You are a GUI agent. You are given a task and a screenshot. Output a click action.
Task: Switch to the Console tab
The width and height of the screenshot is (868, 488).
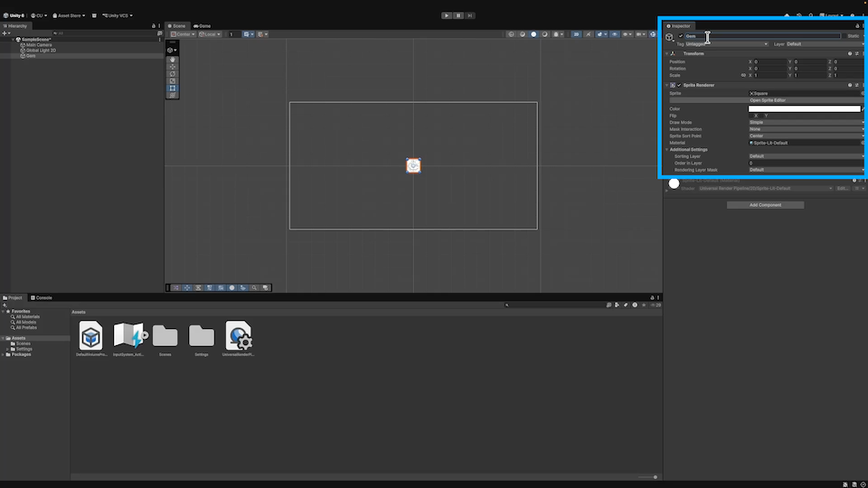click(x=42, y=297)
